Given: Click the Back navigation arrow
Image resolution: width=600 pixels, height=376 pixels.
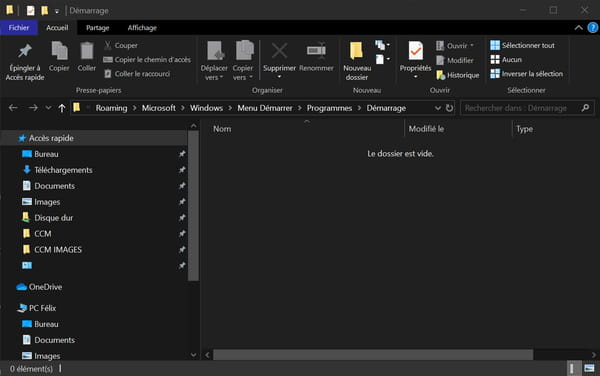Looking at the screenshot, I should 13,108.
